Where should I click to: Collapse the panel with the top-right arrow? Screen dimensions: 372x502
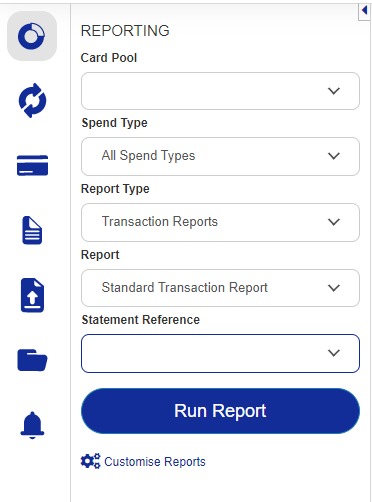[364, 11]
